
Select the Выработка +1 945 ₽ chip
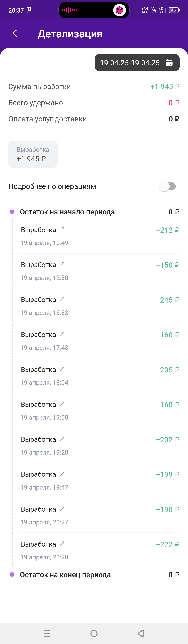point(33,154)
